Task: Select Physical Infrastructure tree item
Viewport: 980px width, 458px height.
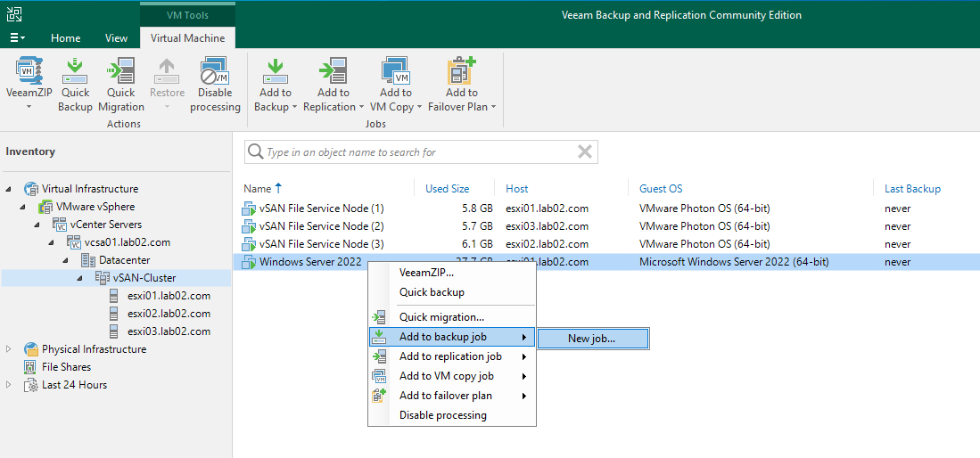Action: point(94,348)
